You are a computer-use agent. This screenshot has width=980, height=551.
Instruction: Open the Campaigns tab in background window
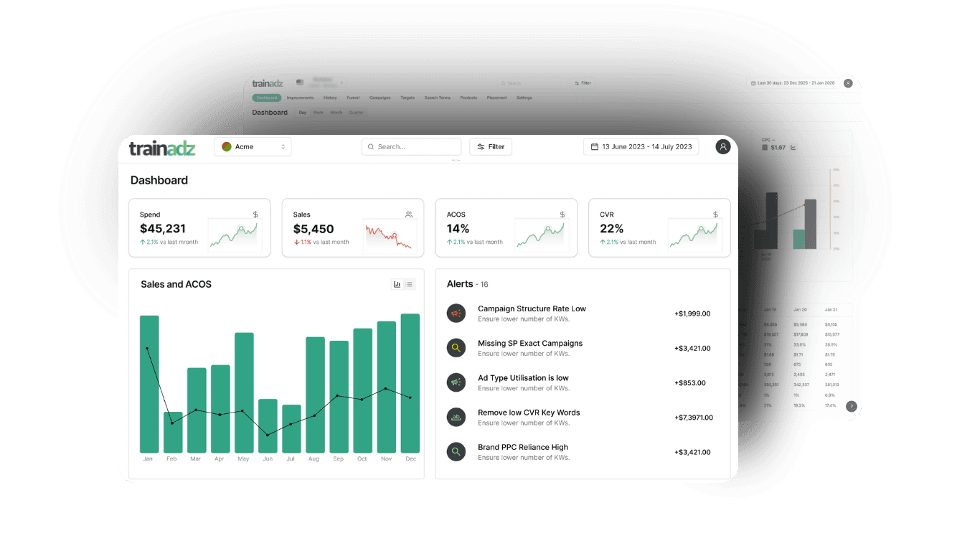pos(380,98)
